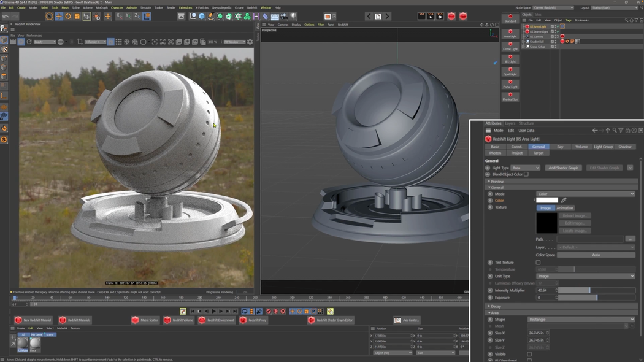Select the Move tool in the top toolbar

pyautogui.click(x=59, y=17)
